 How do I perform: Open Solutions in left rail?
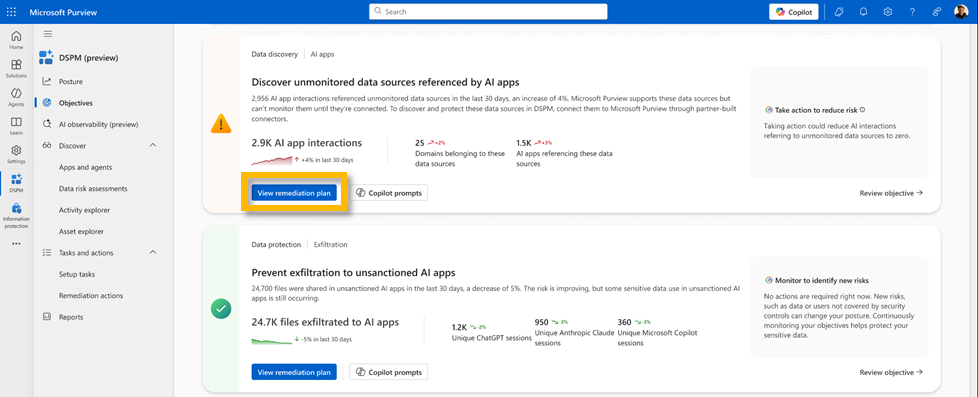(x=16, y=68)
